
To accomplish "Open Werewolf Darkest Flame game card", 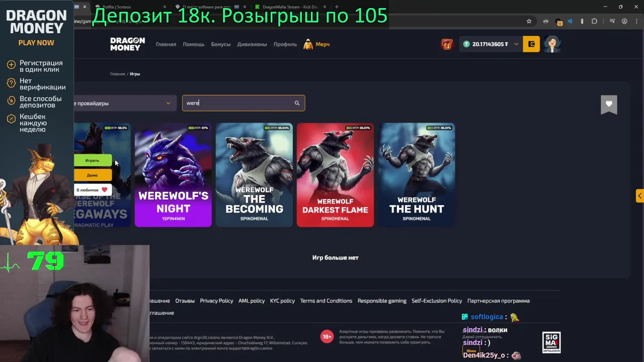I will tap(335, 174).
